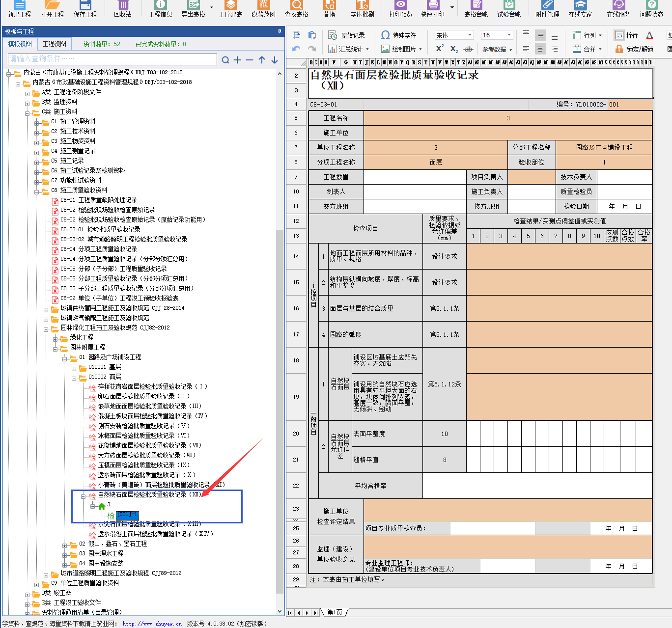Click the 原始记录 button
This screenshot has width=672, height=628.
[347, 35]
